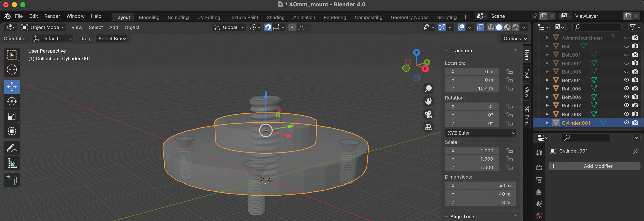Expand Cylinder.001 tree item arrow
644x221 pixels.
547,123
